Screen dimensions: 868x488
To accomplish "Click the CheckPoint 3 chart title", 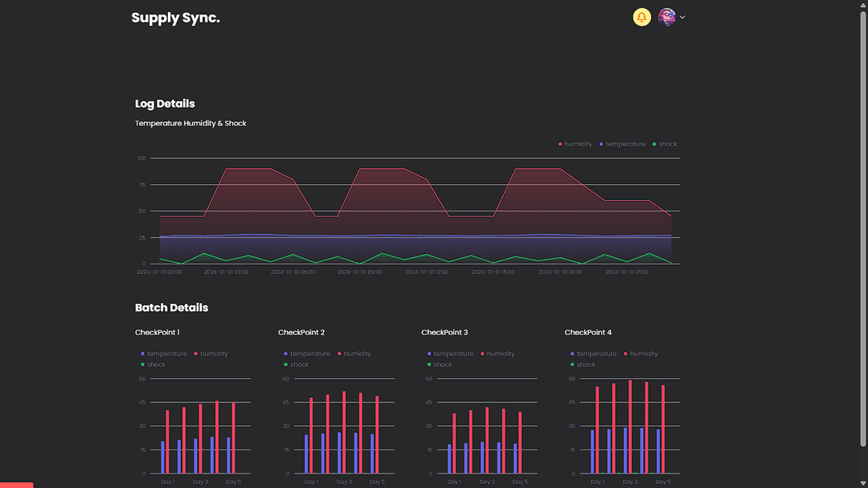I will 444,332.
